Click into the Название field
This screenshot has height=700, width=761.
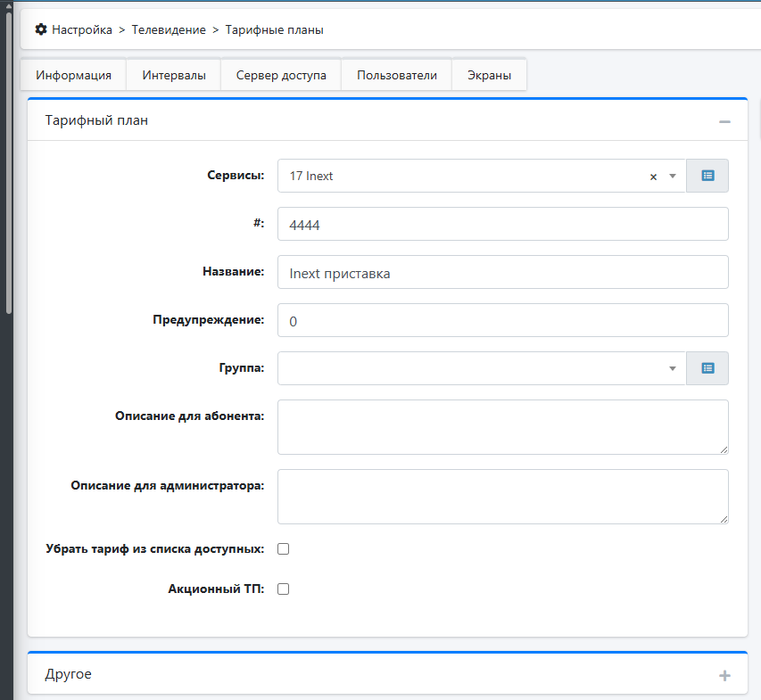pyautogui.click(x=502, y=273)
